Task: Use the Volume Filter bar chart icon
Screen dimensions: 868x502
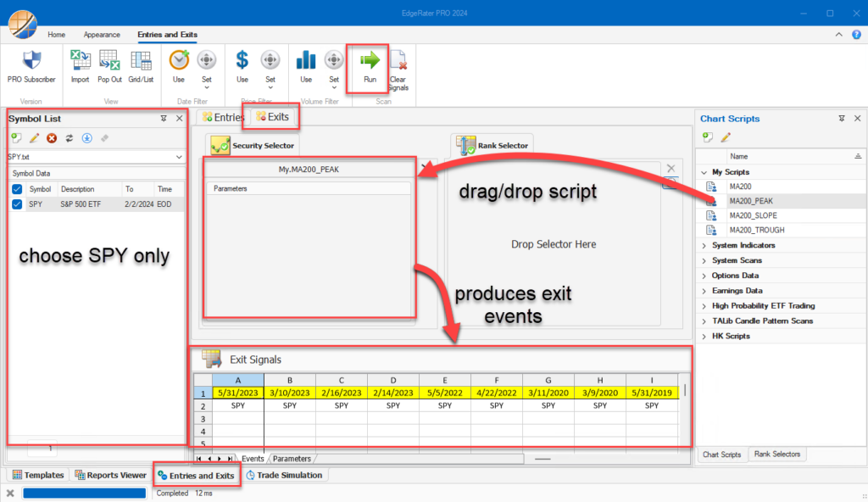Action: (x=305, y=60)
